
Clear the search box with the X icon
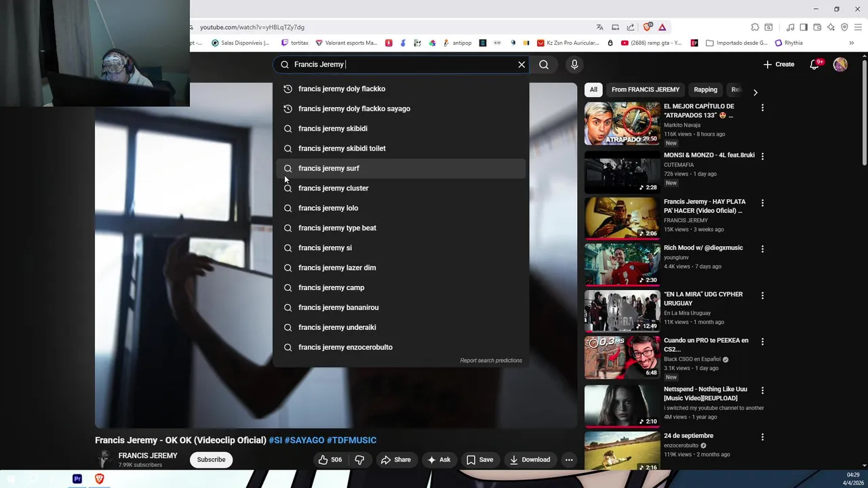pos(521,64)
